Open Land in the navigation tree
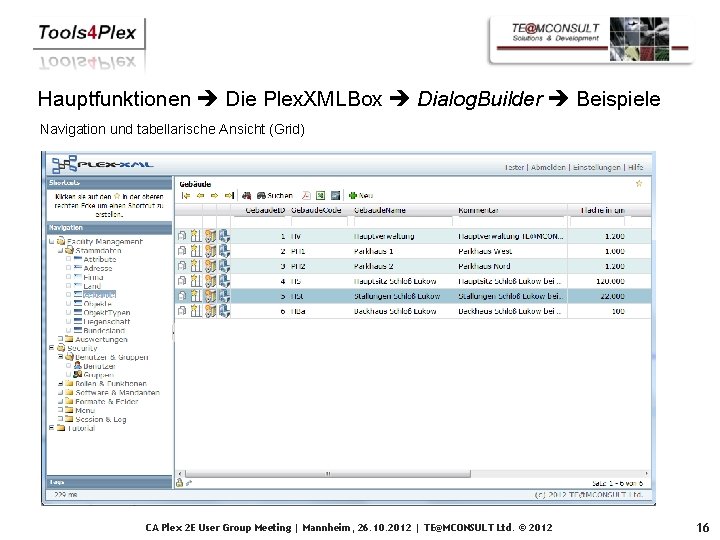 (x=92, y=286)
